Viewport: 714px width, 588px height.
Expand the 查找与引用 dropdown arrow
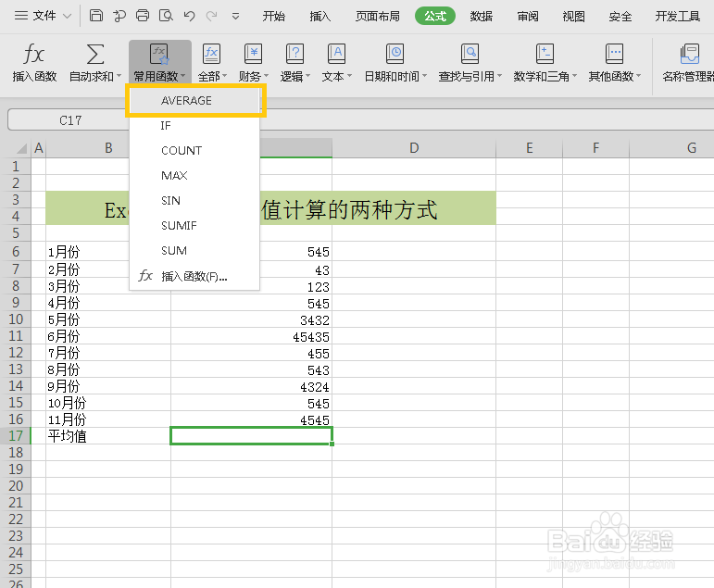coord(499,76)
